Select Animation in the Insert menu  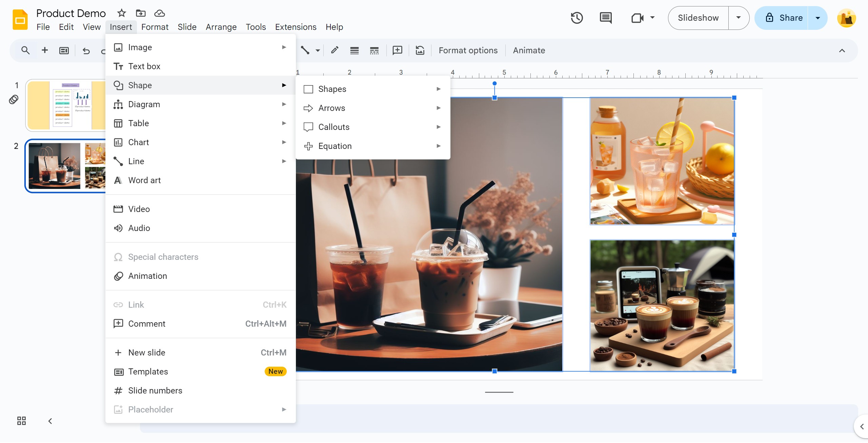pos(200,276)
